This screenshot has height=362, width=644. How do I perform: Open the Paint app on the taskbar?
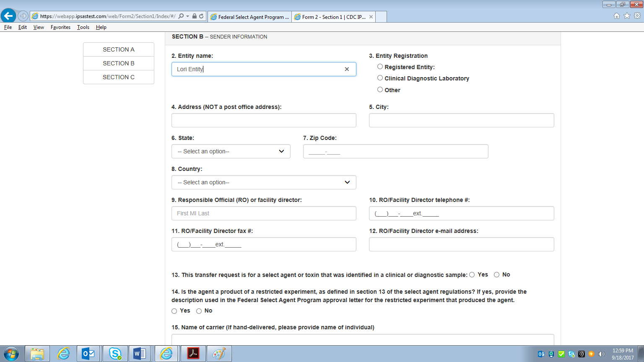coord(219,354)
